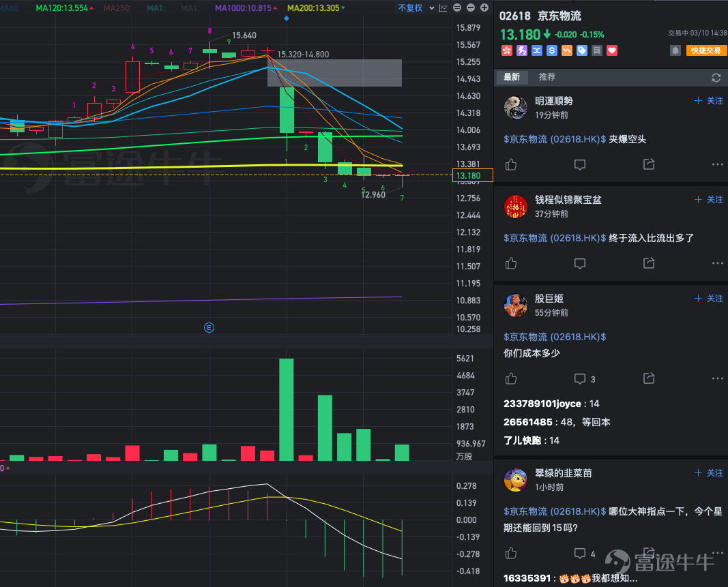Open the stock link in 夹爆空头 post

[x=555, y=139]
